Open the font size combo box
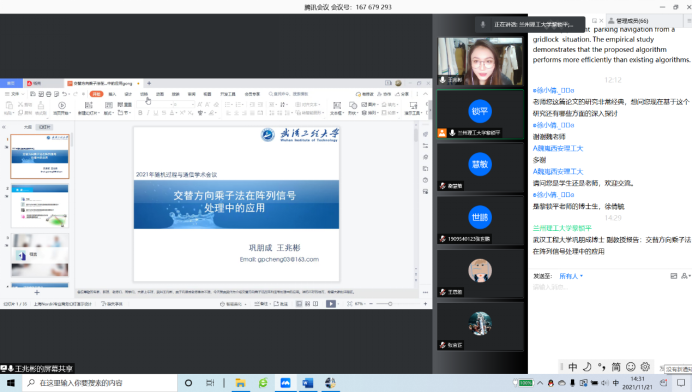The height and width of the screenshot is (392, 693). 183,105
